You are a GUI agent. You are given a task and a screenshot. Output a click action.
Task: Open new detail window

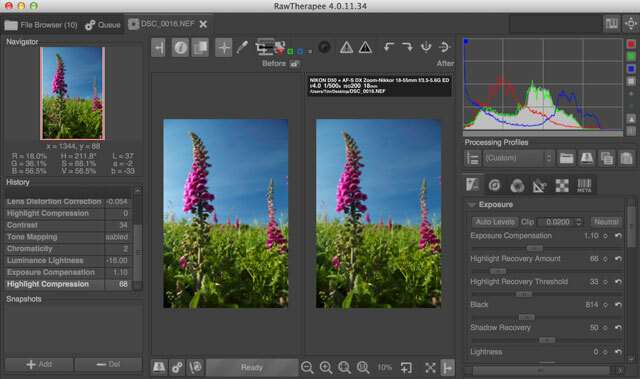pos(406,368)
